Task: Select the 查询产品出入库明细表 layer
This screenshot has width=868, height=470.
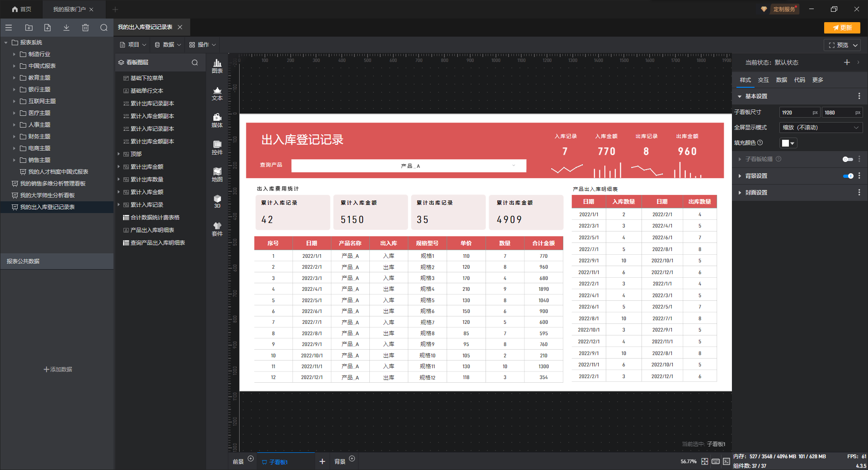Action: pyautogui.click(x=158, y=243)
